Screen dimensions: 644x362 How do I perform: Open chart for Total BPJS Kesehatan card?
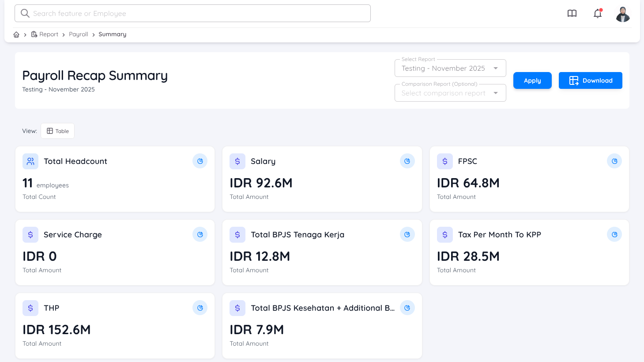click(x=407, y=308)
